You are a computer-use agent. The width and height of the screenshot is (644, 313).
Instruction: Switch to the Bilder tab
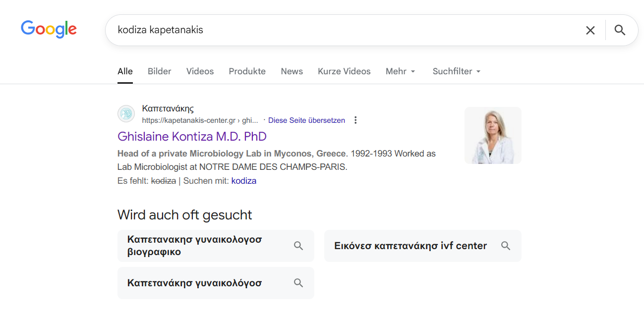pos(159,71)
